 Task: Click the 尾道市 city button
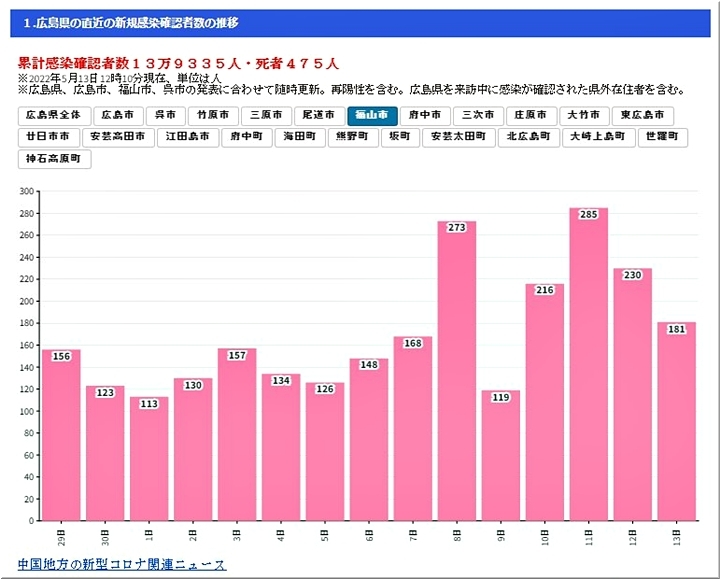coord(321,116)
